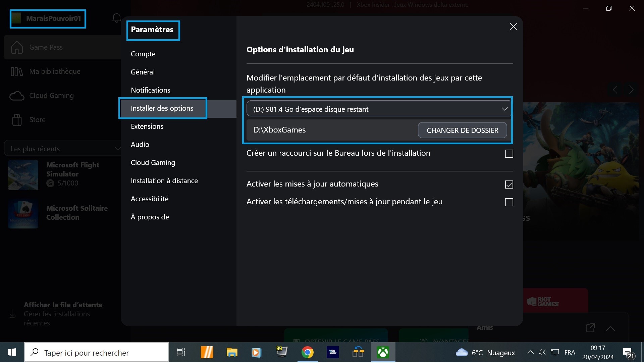Click the Cloud Gaming cloud icon in sidebar
644x363 pixels.
tap(17, 96)
